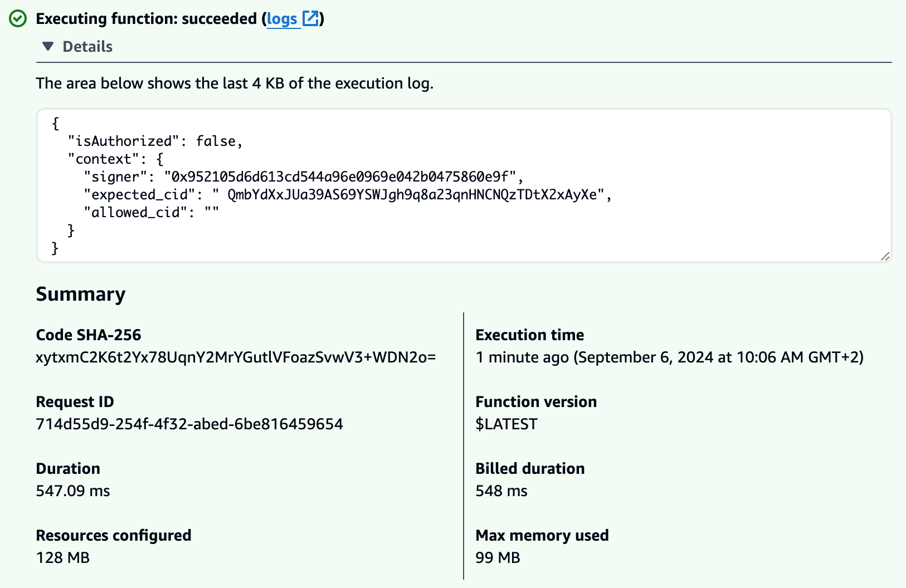Click the Summary section heading
The height and width of the screenshot is (588, 906).
point(80,294)
